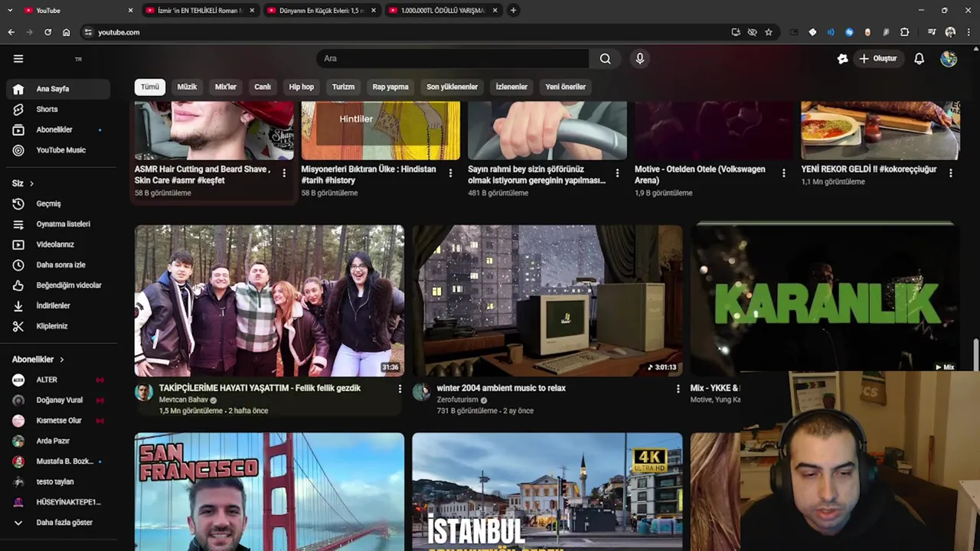Open Arda Pazır channel subscription
Screen dimensions: 980x551
pos(58,441)
